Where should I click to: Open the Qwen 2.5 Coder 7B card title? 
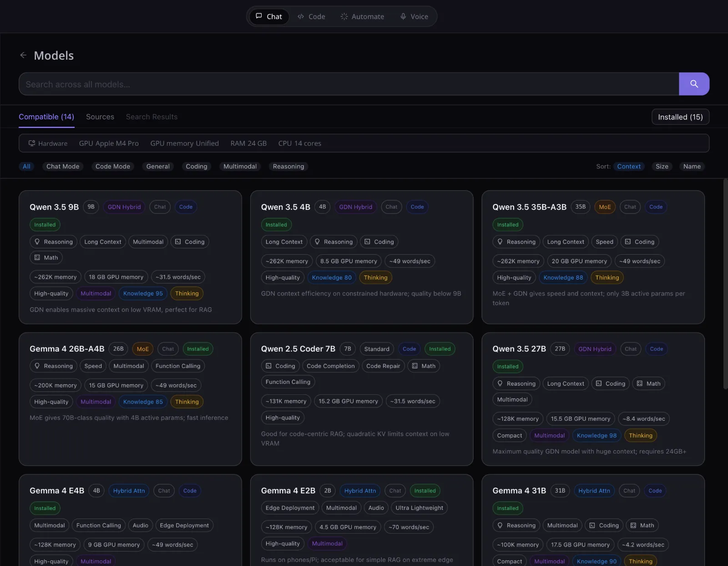[x=298, y=349]
